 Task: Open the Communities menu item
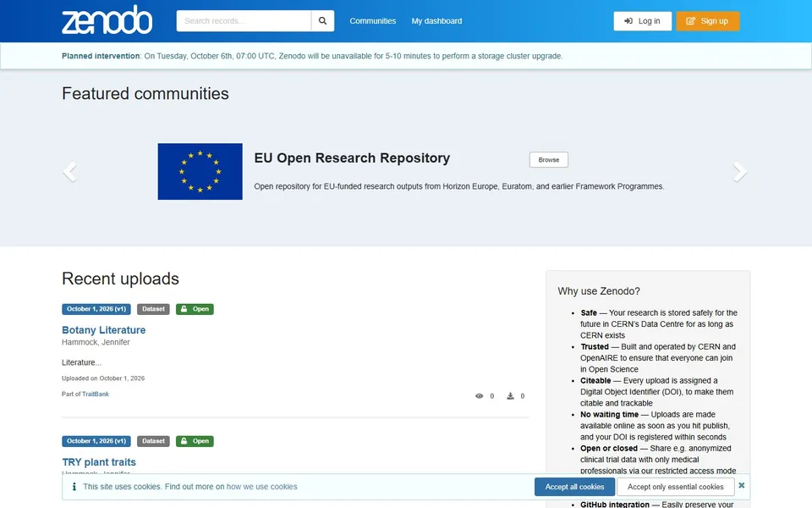tap(373, 20)
